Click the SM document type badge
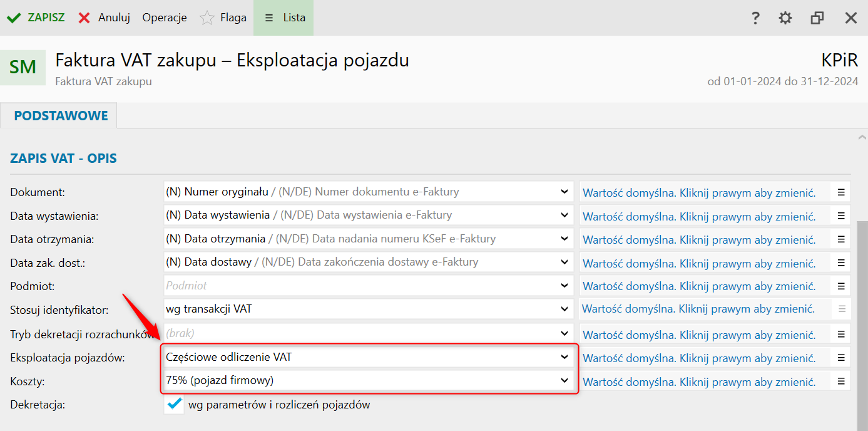This screenshot has height=431, width=868. pos(23,67)
